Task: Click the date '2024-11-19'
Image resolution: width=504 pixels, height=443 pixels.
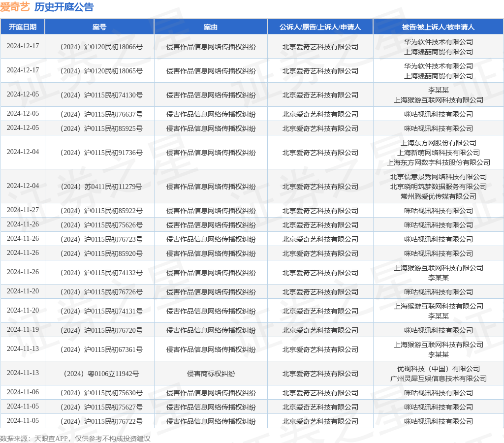Action: 23,329
